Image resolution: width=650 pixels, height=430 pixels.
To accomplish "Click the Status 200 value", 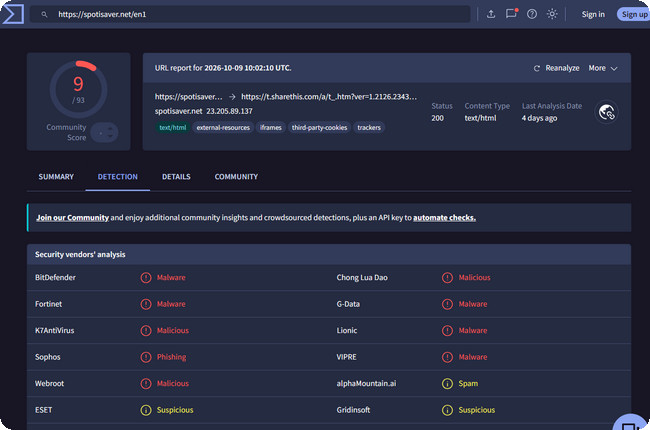I will [437, 118].
